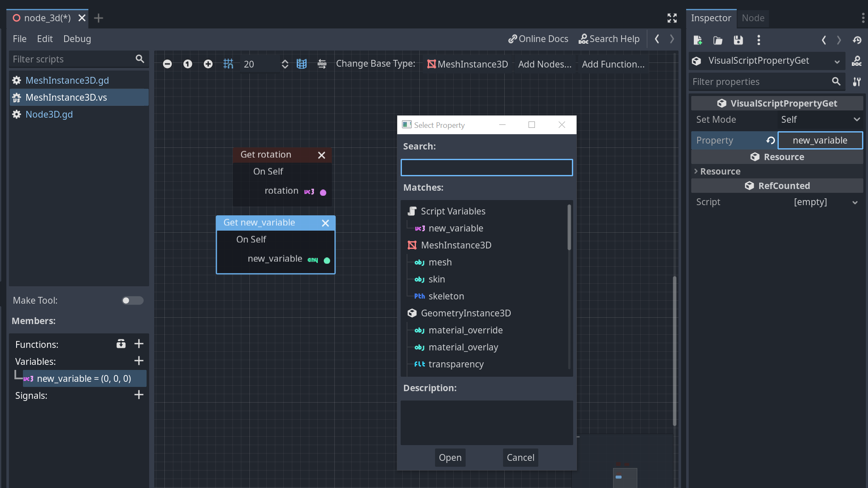Open documentation for VisualScriptPropertyGet
This screenshot has width=868, height=488.
tap(857, 61)
